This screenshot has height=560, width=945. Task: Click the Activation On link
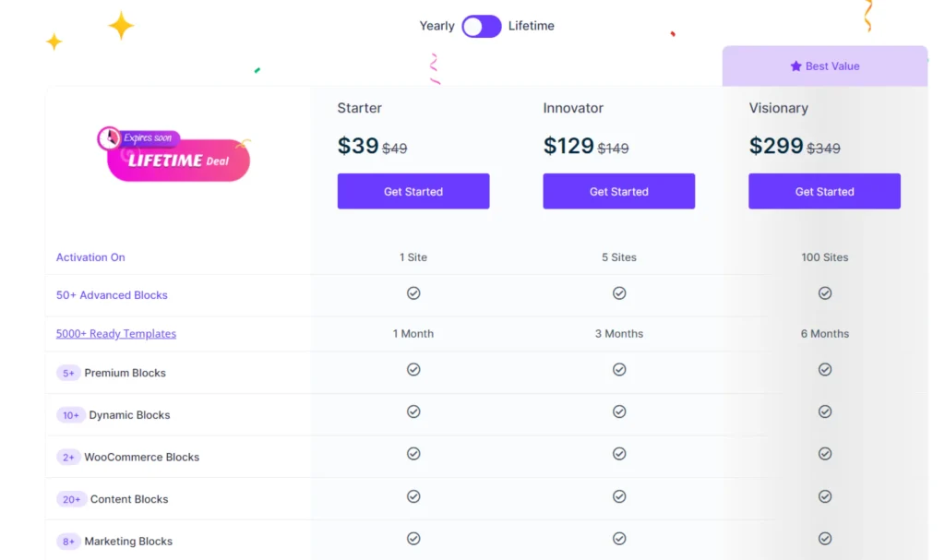[x=90, y=256]
